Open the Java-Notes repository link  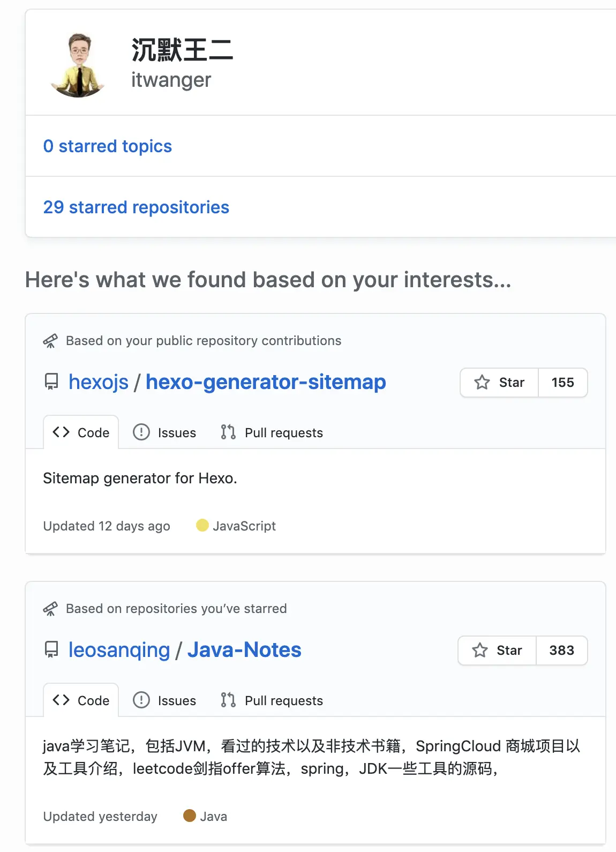pos(244,650)
